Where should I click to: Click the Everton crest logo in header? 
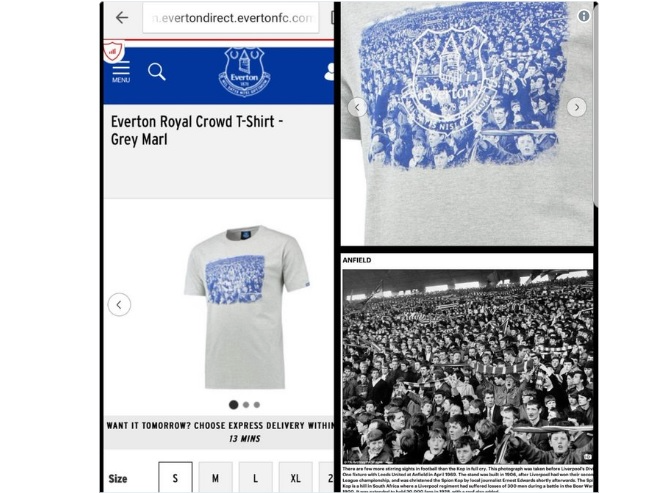(x=245, y=72)
